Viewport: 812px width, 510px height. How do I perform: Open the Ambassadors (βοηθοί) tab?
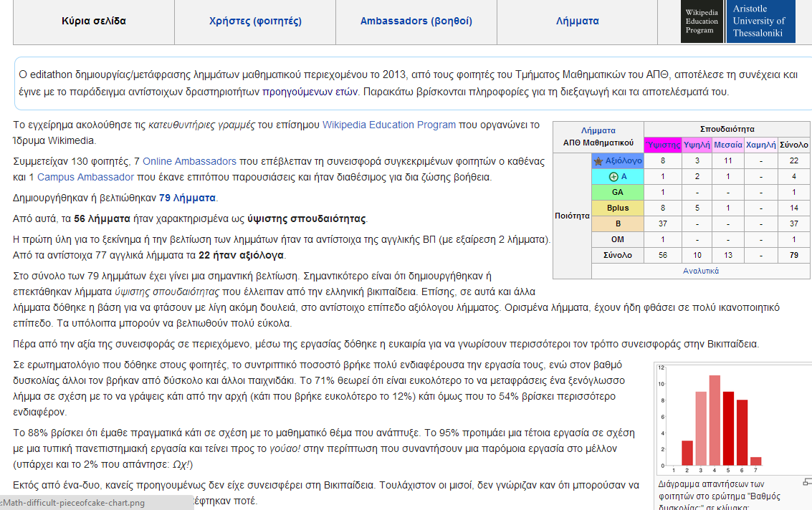(x=416, y=21)
